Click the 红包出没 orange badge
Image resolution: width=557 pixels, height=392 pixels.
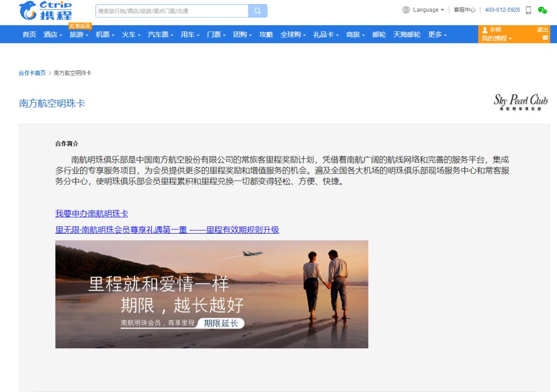[x=80, y=26]
